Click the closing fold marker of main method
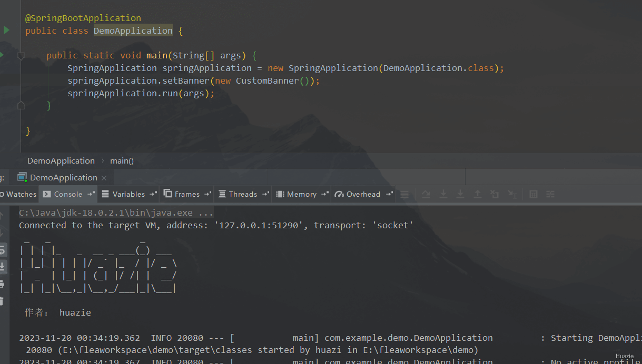 tap(21, 106)
